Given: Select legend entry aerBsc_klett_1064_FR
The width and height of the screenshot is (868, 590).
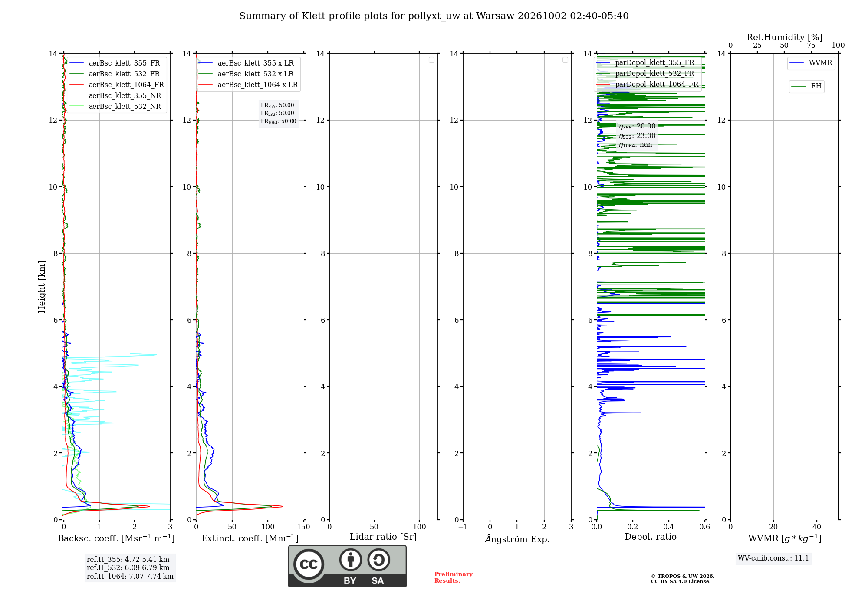Looking at the screenshot, I should coord(117,85).
